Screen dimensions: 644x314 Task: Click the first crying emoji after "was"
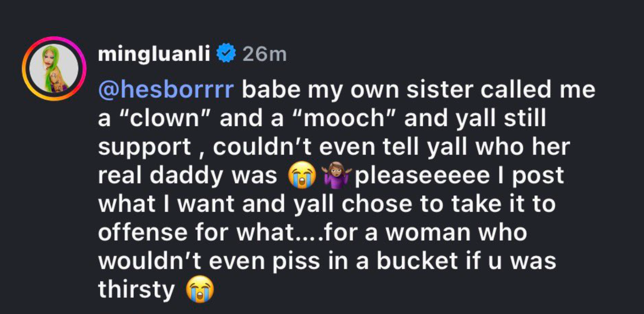pyautogui.click(x=301, y=175)
